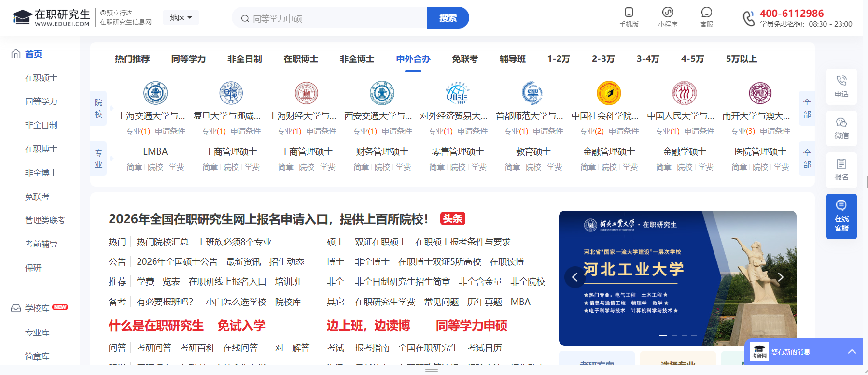Open 西安交通大学 school logo

(x=382, y=93)
